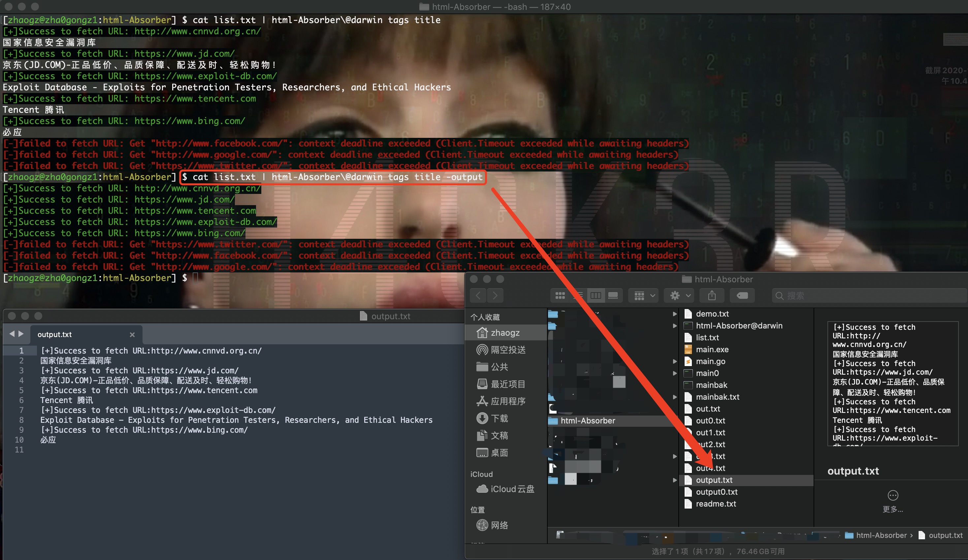Open the gear action menu
Viewport: 968px width, 560px height.
[679, 296]
